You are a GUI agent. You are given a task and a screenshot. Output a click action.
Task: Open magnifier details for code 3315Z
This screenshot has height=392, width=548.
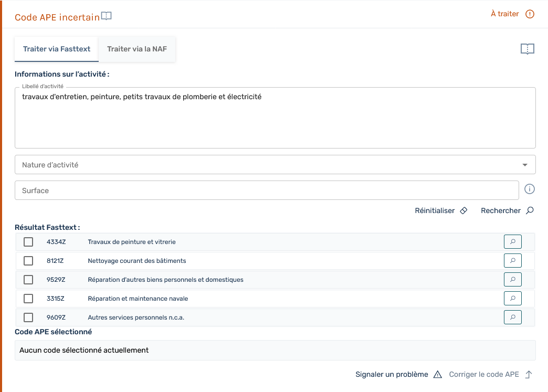[x=512, y=299]
